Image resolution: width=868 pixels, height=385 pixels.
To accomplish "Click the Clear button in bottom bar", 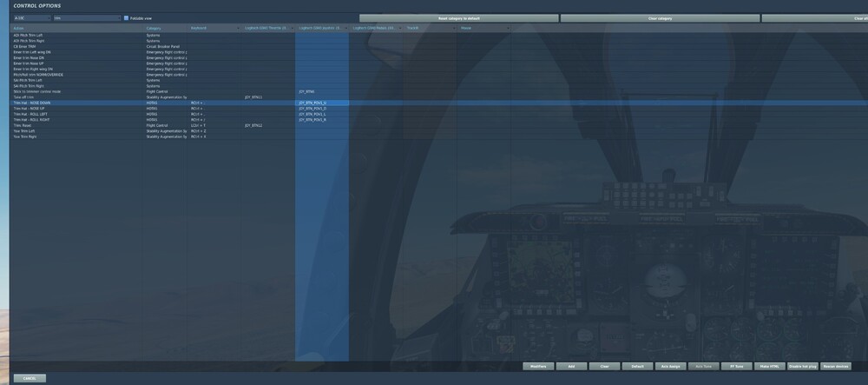I will 604,367.
